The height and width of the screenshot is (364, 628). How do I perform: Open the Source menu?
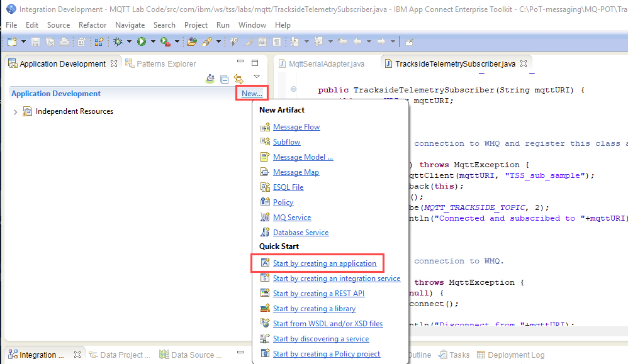[x=59, y=25]
